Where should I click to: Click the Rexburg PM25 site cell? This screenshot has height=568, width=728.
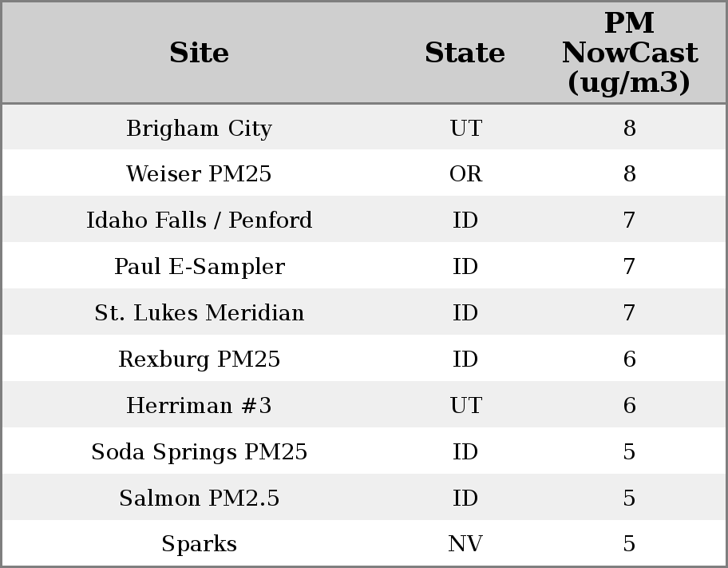pyautogui.click(x=199, y=359)
